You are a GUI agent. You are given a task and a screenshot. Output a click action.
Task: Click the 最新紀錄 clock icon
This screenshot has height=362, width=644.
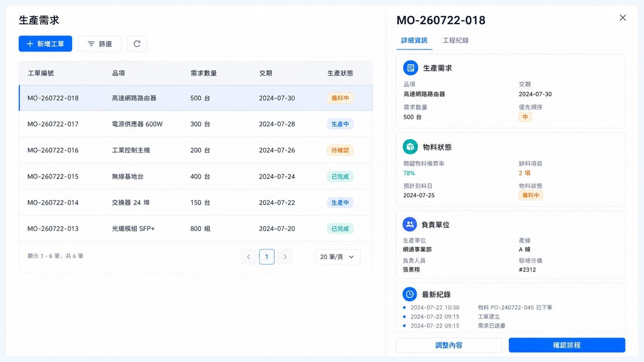[x=410, y=294]
